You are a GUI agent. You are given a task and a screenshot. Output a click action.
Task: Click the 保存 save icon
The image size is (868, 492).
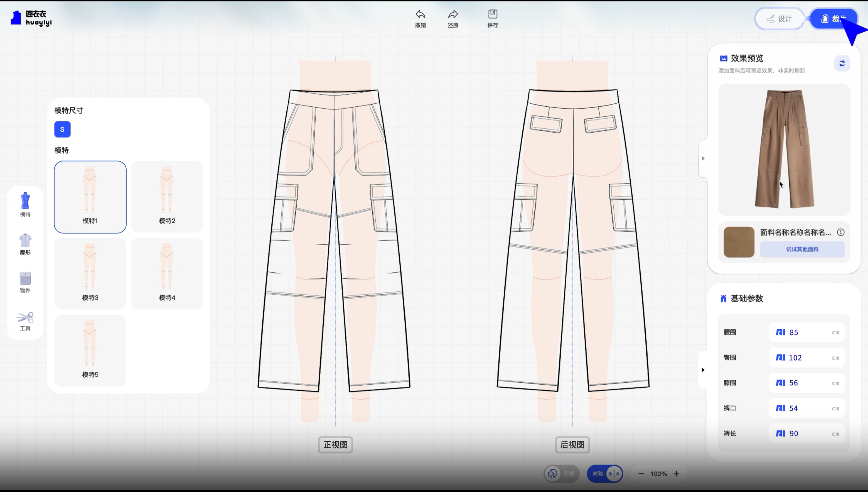point(493,14)
